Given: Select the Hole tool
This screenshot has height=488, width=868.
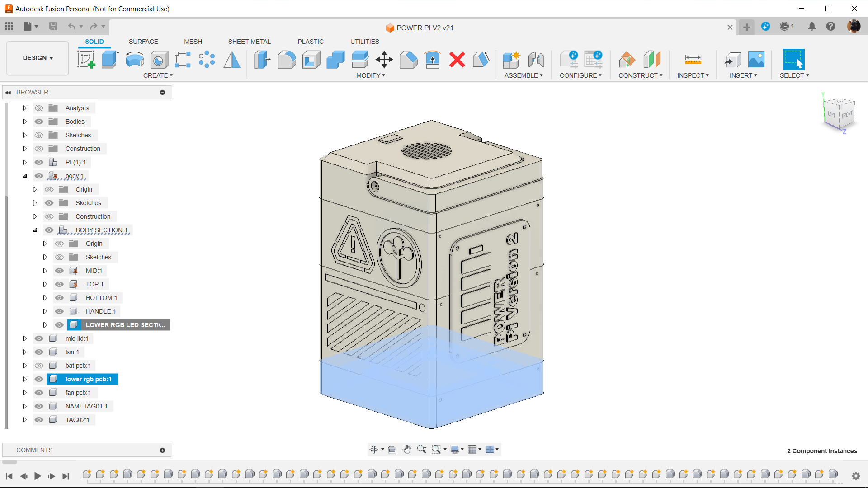Looking at the screenshot, I should pos(159,59).
